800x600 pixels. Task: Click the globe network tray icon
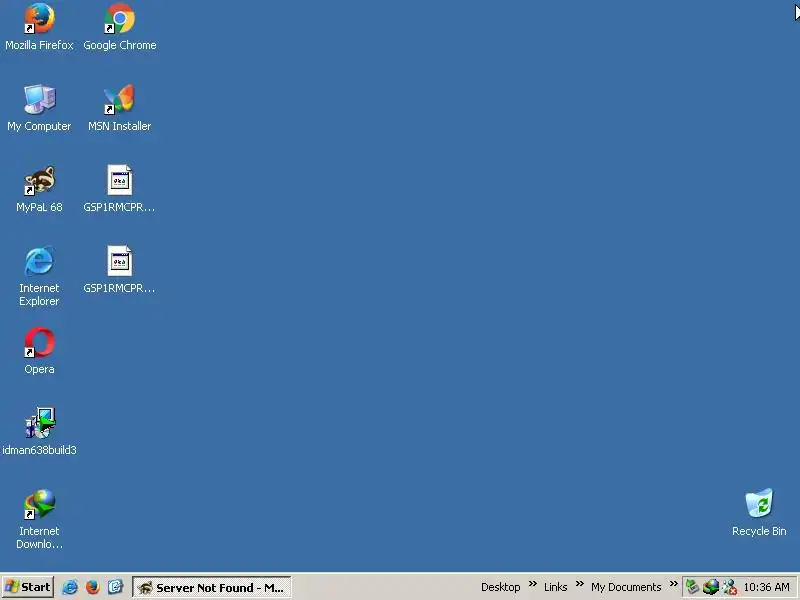(711, 587)
